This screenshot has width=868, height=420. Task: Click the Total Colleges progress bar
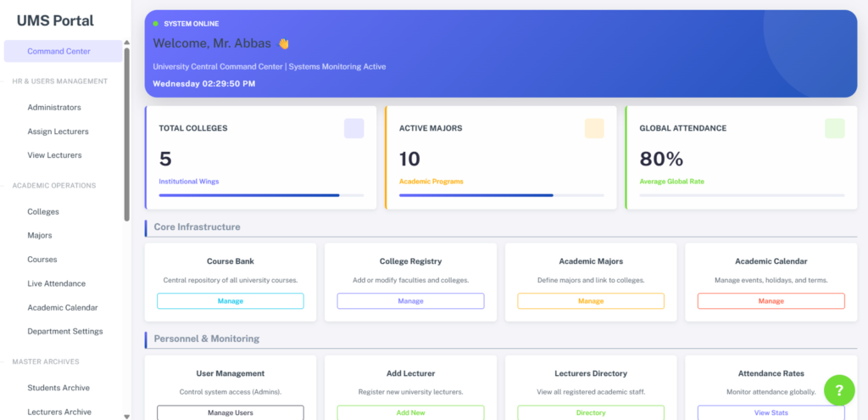tap(261, 195)
